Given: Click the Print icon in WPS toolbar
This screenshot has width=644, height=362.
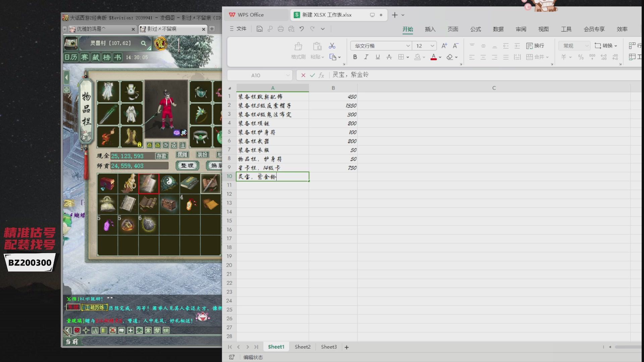Looking at the screenshot, I should point(281,29).
